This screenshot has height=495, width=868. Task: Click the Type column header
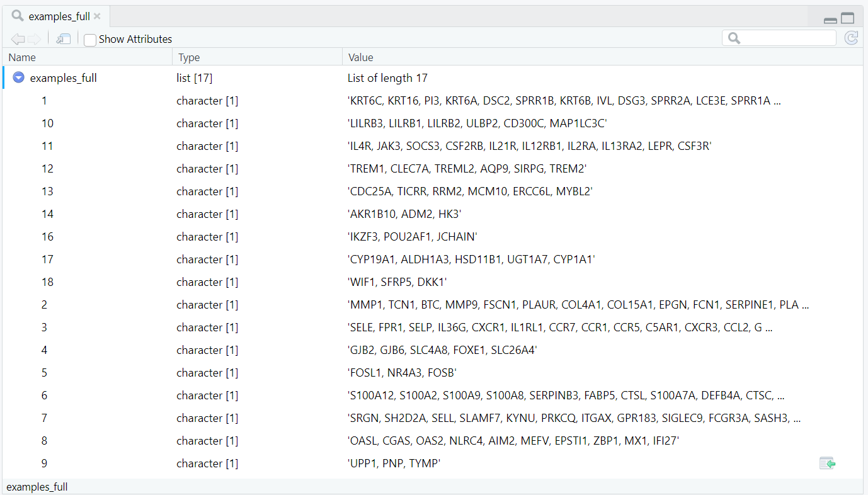tap(189, 57)
